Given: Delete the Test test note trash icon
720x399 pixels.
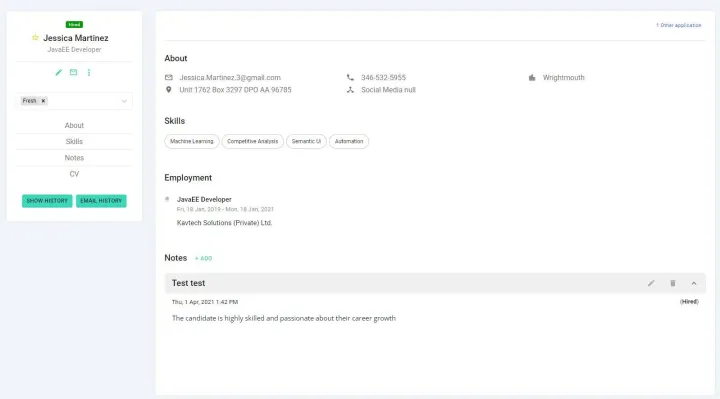Looking at the screenshot, I should 673,283.
